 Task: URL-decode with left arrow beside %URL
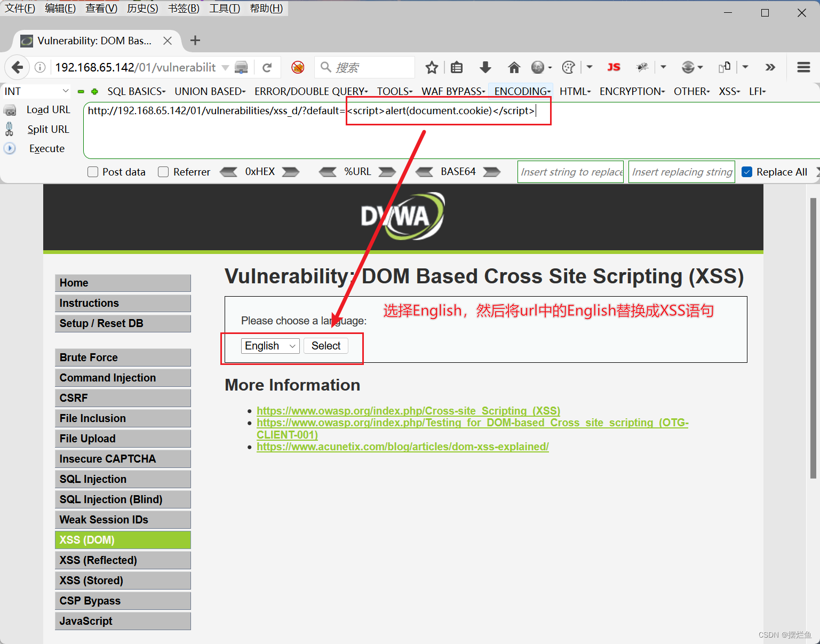[328, 172]
